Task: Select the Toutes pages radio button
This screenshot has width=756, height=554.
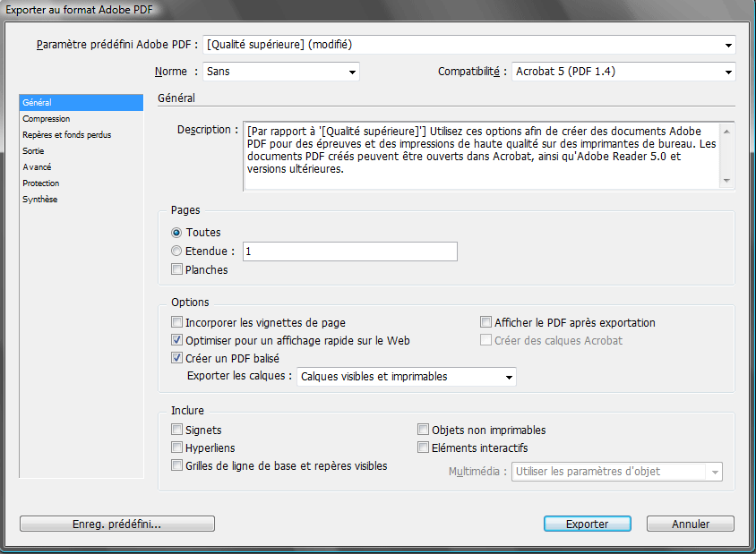Action: tap(176, 233)
